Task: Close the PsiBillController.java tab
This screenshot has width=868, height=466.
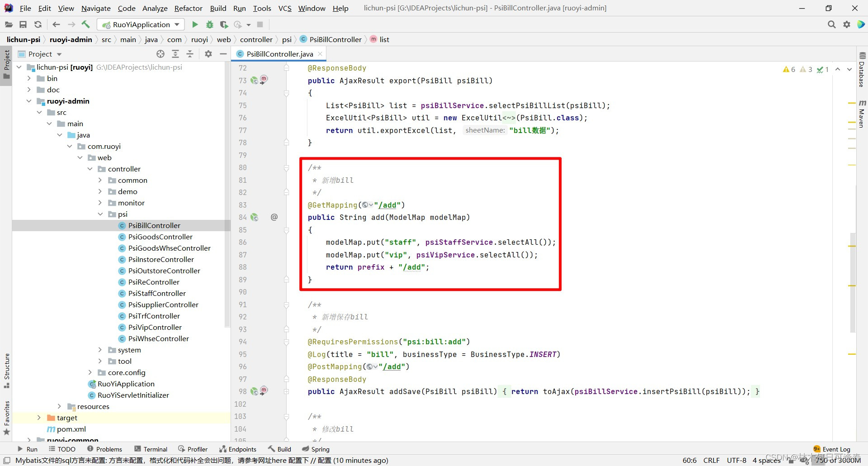Action: pos(320,54)
